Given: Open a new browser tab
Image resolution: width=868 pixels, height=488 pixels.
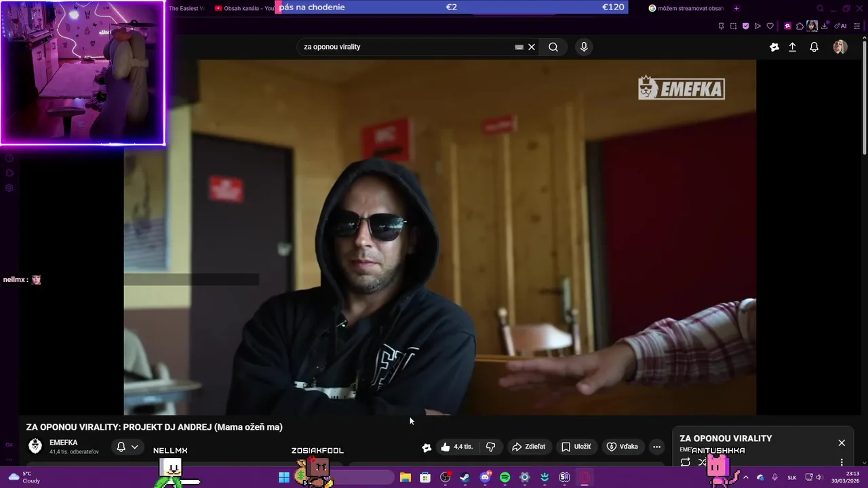Looking at the screenshot, I should coord(736,8).
